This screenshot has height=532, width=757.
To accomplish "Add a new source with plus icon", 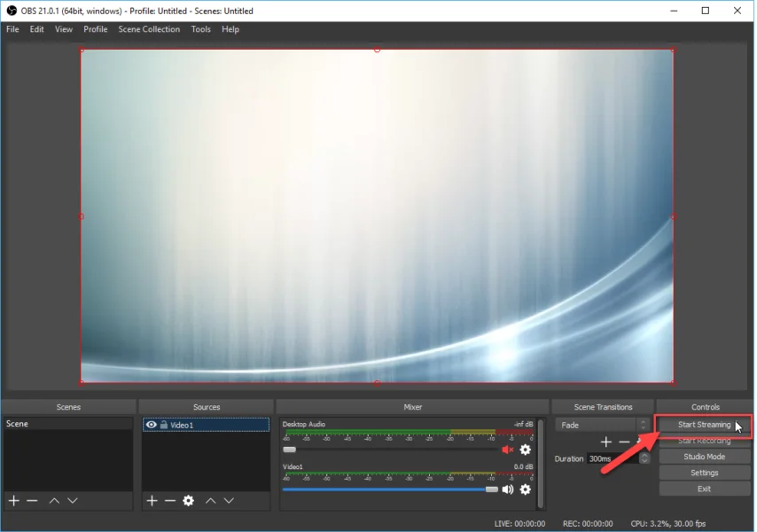I will tap(152, 501).
